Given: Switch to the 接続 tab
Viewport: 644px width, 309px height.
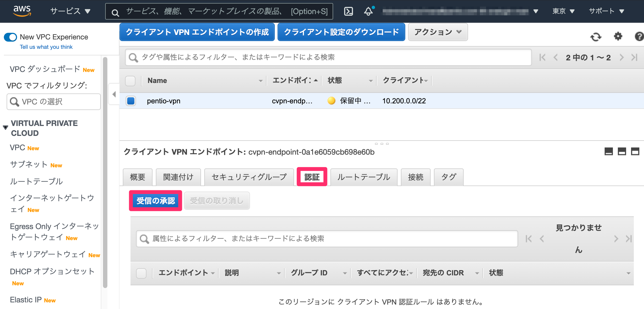Looking at the screenshot, I should click(415, 177).
